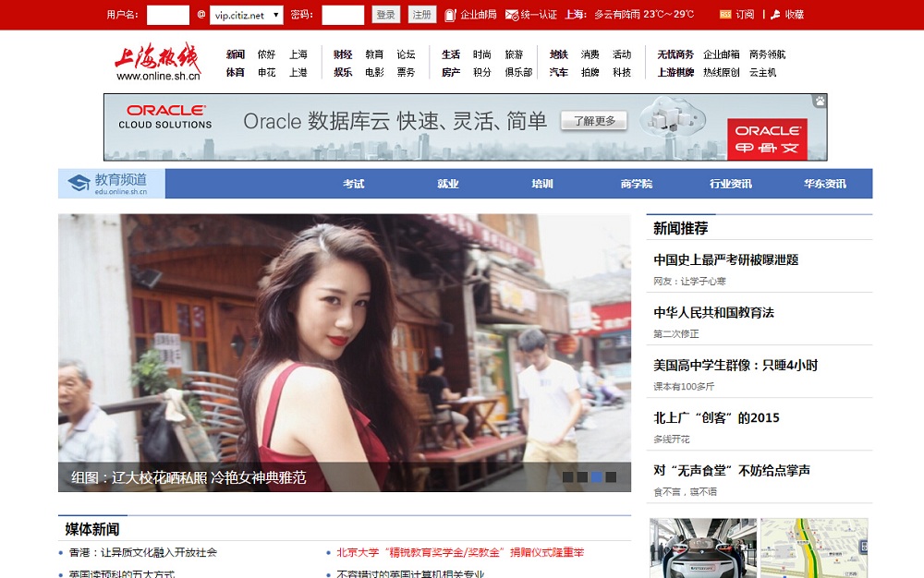Focus the 用户名 input field

tap(168, 16)
